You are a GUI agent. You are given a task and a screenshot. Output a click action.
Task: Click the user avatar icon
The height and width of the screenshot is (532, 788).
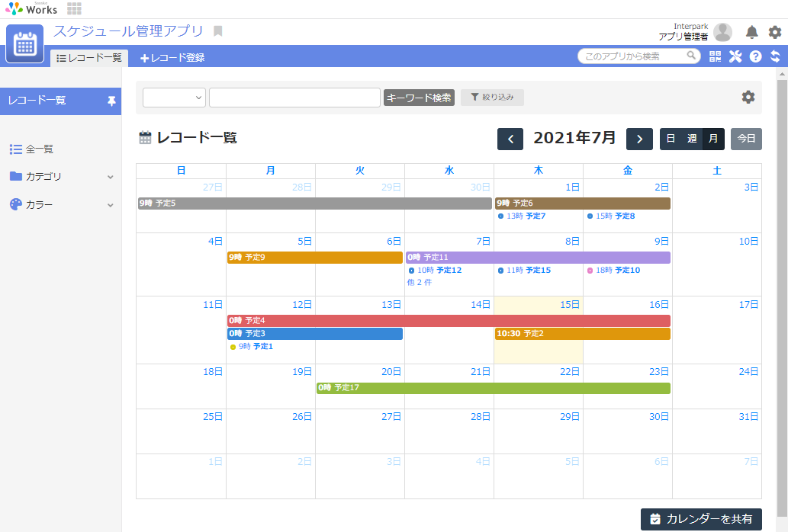722,32
